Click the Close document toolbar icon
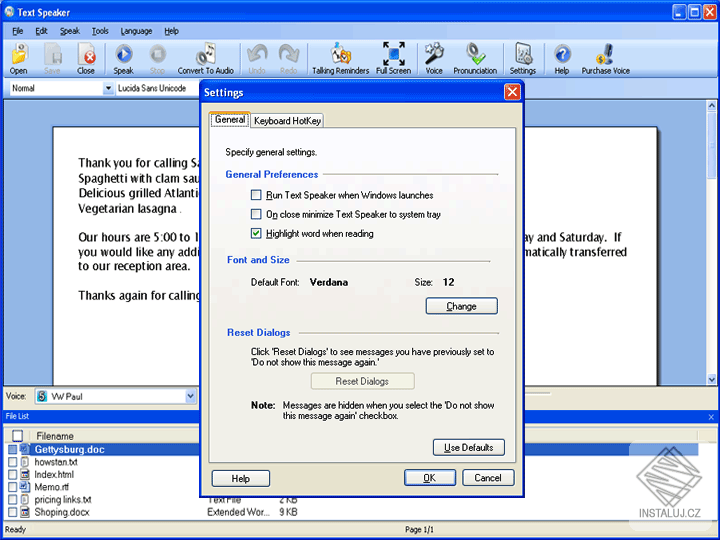This screenshot has width=720, height=540. pyautogui.click(x=86, y=58)
